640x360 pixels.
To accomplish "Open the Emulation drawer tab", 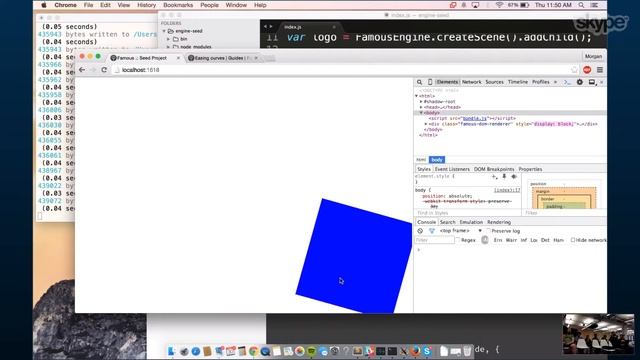I will coord(471,222).
